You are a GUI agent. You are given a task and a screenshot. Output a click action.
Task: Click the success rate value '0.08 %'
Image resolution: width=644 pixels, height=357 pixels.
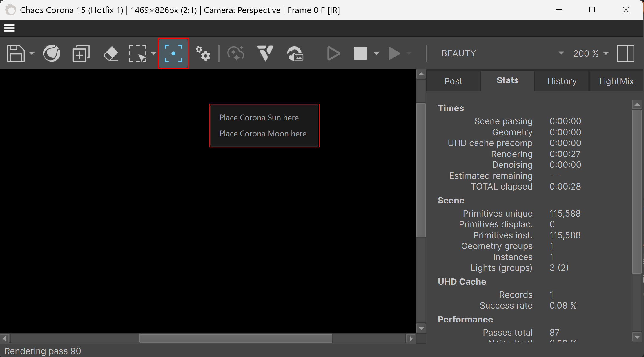click(x=563, y=305)
